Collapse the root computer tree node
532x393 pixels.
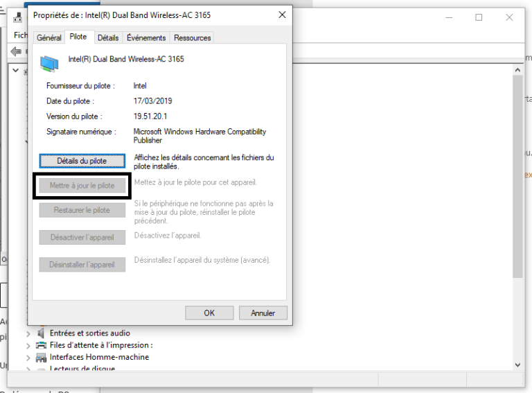[16, 70]
